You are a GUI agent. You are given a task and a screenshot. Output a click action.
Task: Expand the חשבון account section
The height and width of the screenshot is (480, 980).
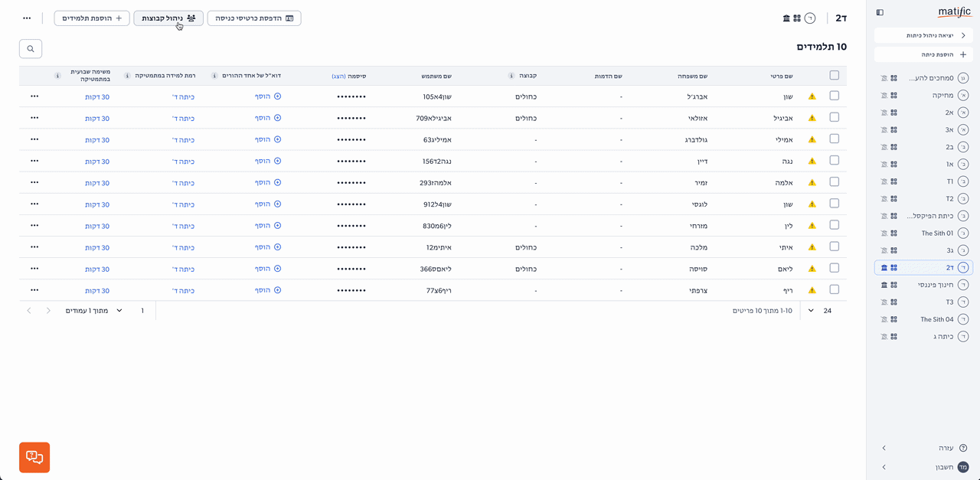(923, 467)
